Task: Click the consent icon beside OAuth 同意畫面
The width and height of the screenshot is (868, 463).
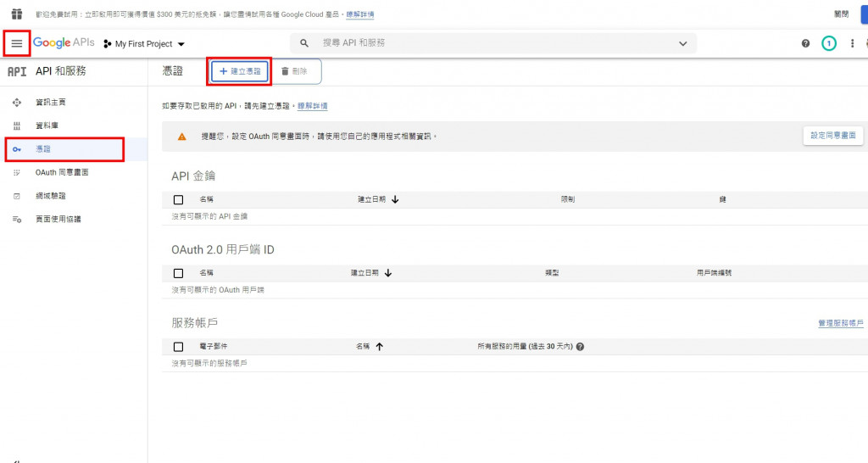Action: 17,172
